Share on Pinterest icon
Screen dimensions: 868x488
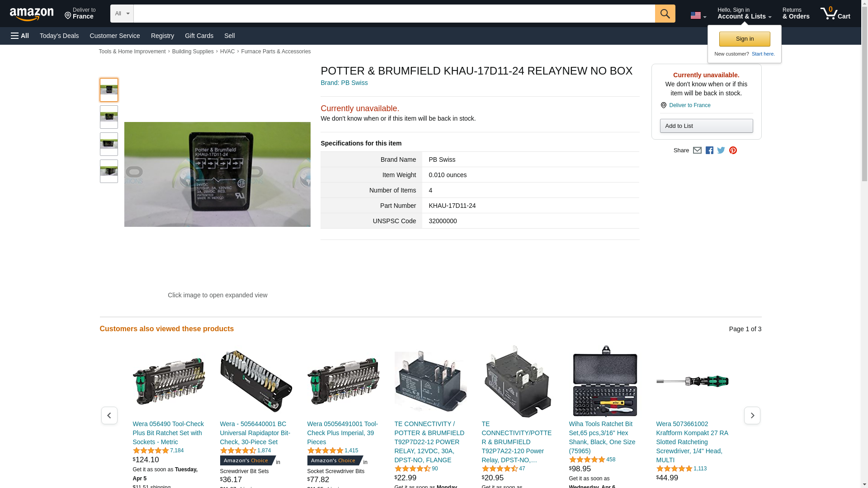click(x=733, y=150)
